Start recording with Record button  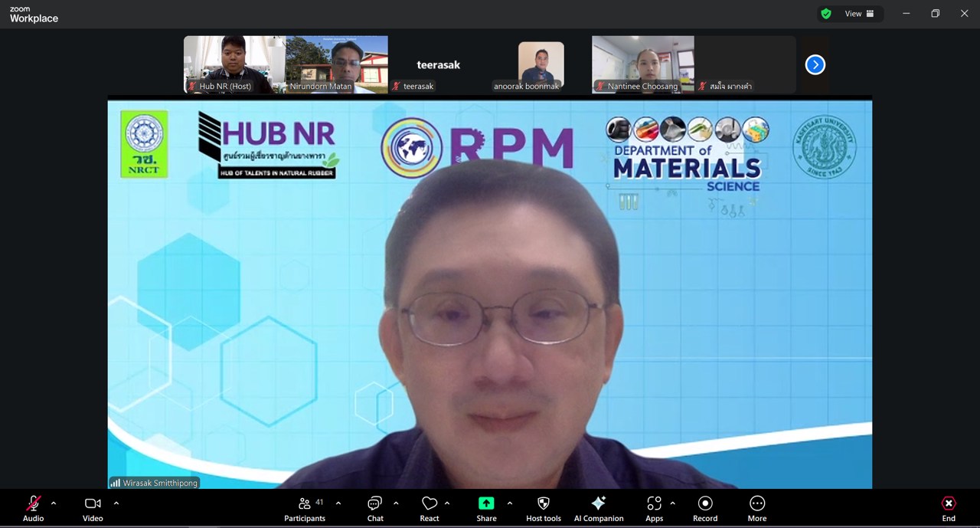click(x=705, y=508)
